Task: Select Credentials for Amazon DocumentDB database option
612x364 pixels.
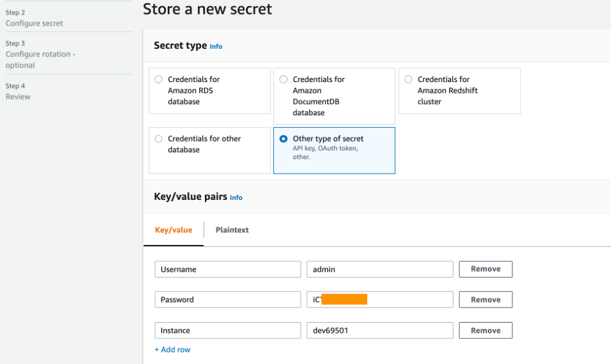Action: [x=284, y=80]
